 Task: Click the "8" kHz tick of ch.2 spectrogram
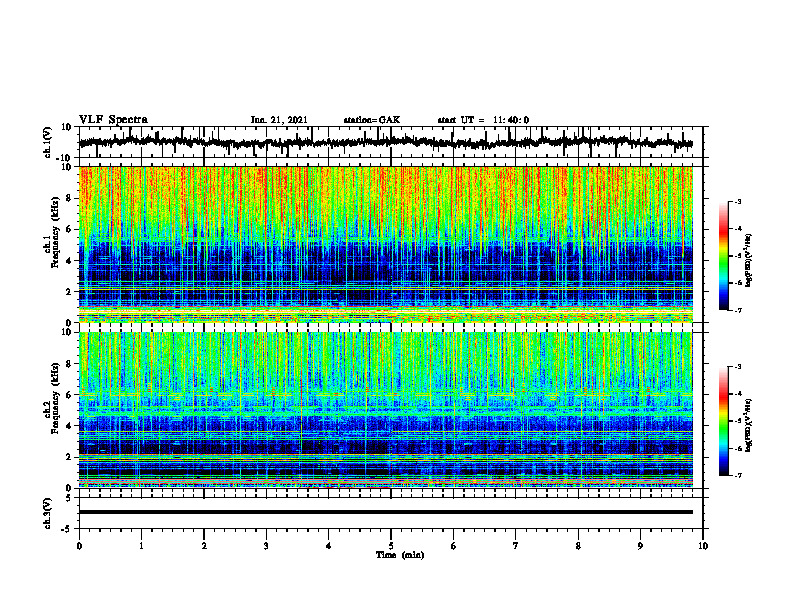pyautogui.click(x=69, y=364)
